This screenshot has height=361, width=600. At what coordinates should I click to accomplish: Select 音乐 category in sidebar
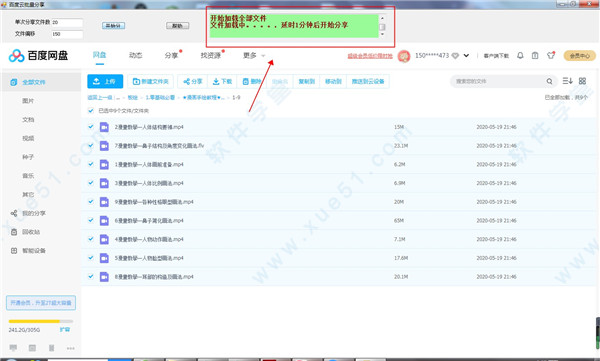pos(28,176)
